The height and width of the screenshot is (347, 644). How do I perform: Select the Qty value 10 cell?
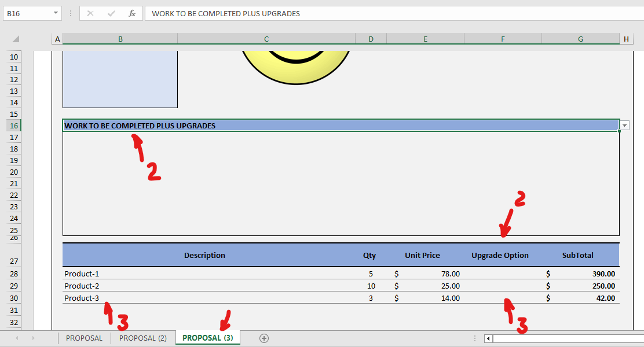click(371, 286)
